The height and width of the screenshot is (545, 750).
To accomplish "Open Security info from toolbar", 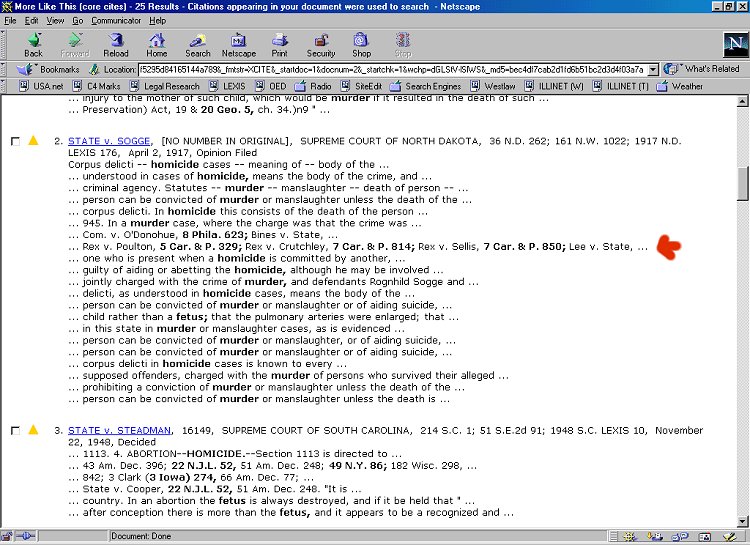I will click(x=321, y=45).
